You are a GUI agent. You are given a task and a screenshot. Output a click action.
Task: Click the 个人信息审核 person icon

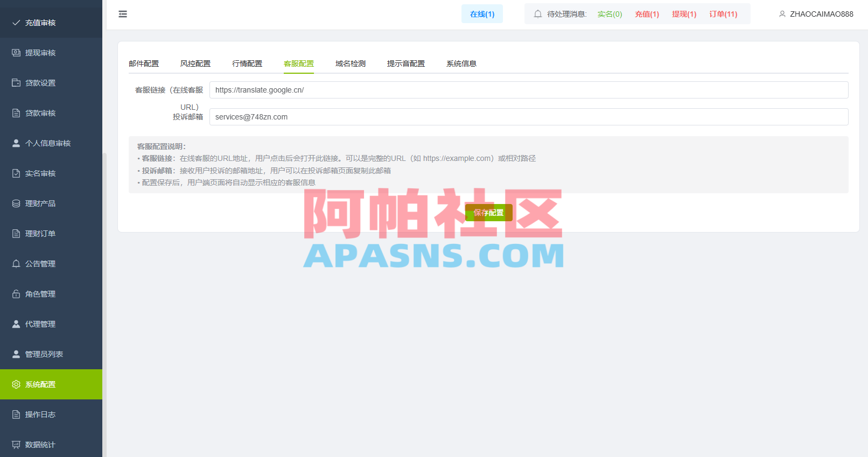(16, 143)
